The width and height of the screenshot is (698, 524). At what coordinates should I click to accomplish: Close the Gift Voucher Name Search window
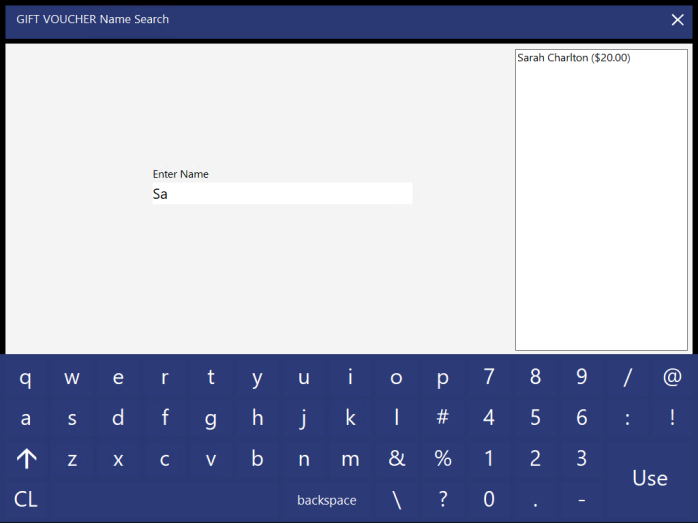[677, 20]
